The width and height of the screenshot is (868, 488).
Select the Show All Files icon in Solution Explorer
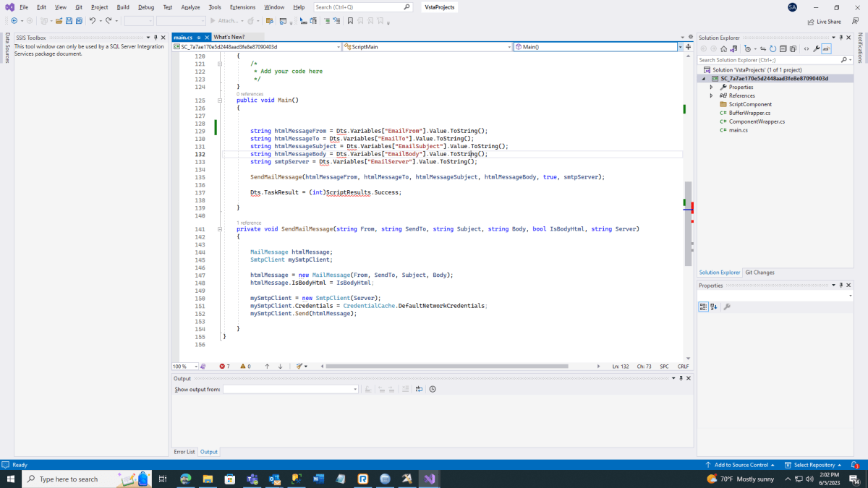(x=793, y=48)
